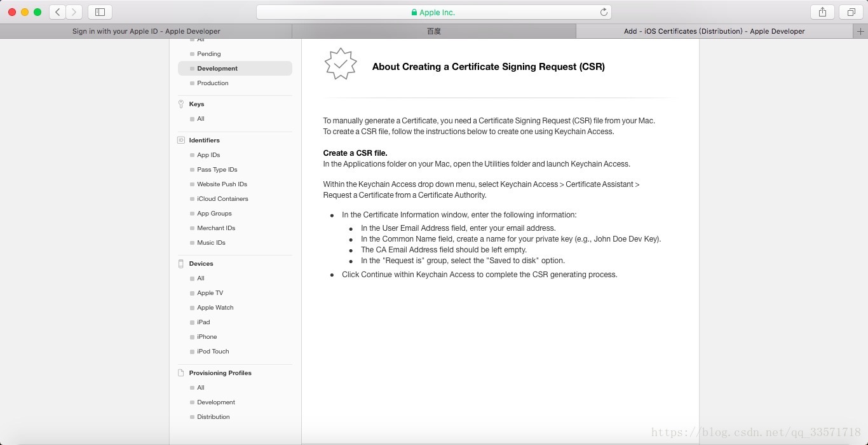
Task: Click the certificate seal badge icon
Action: 341,64
